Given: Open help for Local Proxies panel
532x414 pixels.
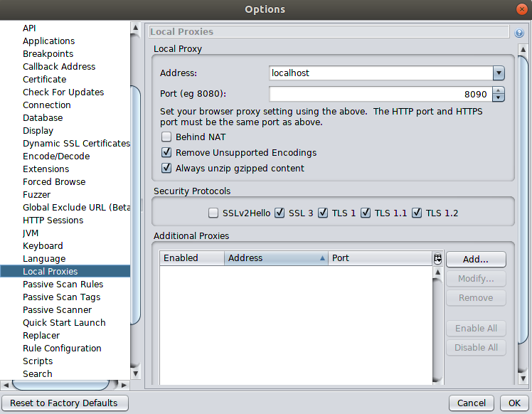Looking at the screenshot, I should [519, 33].
